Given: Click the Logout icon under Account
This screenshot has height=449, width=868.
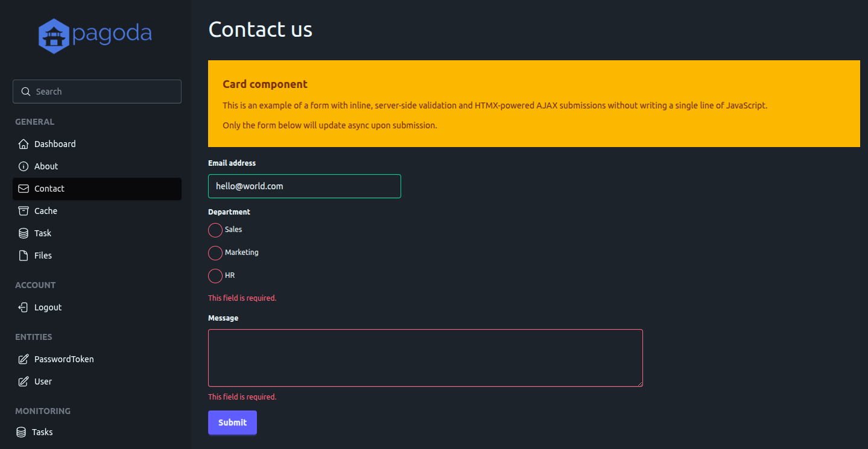Looking at the screenshot, I should pos(23,307).
